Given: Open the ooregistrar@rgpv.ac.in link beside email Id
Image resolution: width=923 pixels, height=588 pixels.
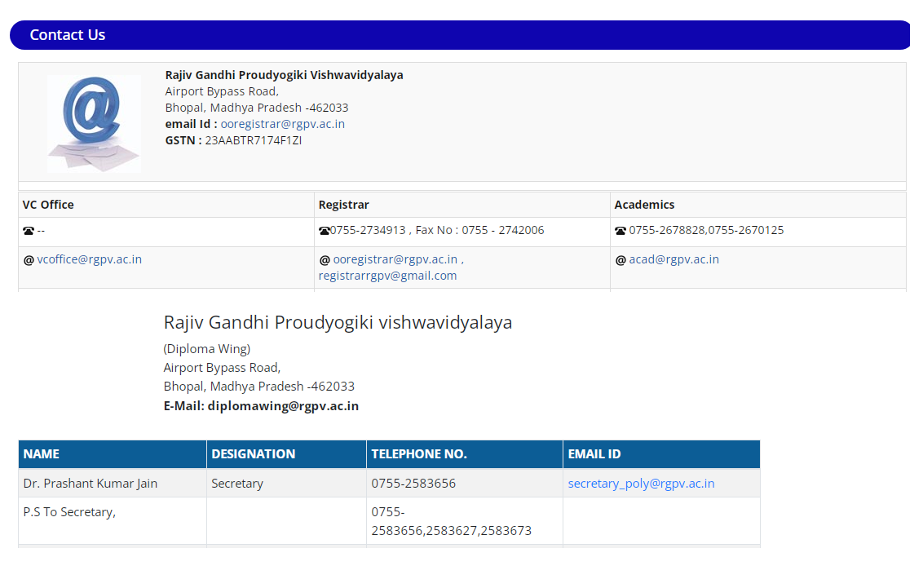Looking at the screenshot, I should 283,124.
